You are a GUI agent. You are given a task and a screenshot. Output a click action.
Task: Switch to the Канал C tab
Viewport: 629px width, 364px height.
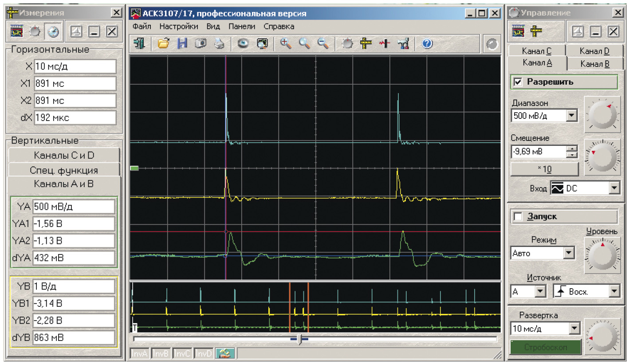tap(537, 51)
